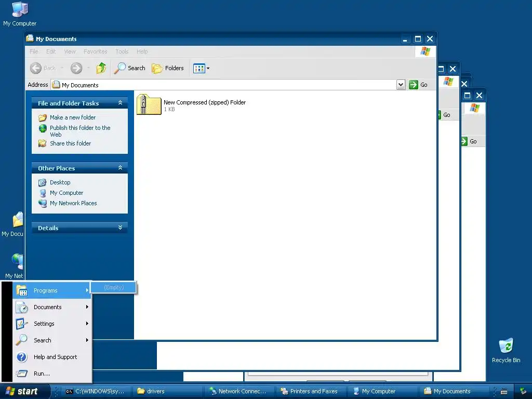The height and width of the screenshot is (399, 532).
Task: Expand the Details panel
Action: [120, 228]
